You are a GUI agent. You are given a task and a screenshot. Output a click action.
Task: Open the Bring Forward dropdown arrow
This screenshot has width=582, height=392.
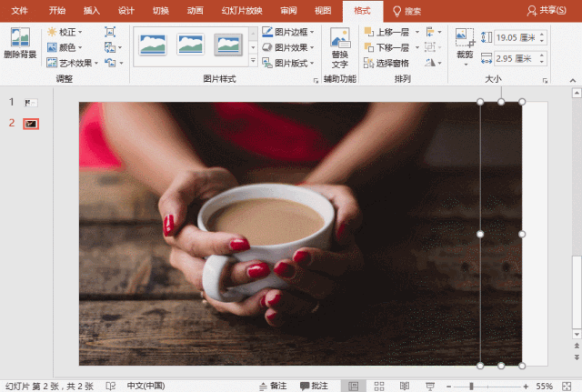[416, 32]
